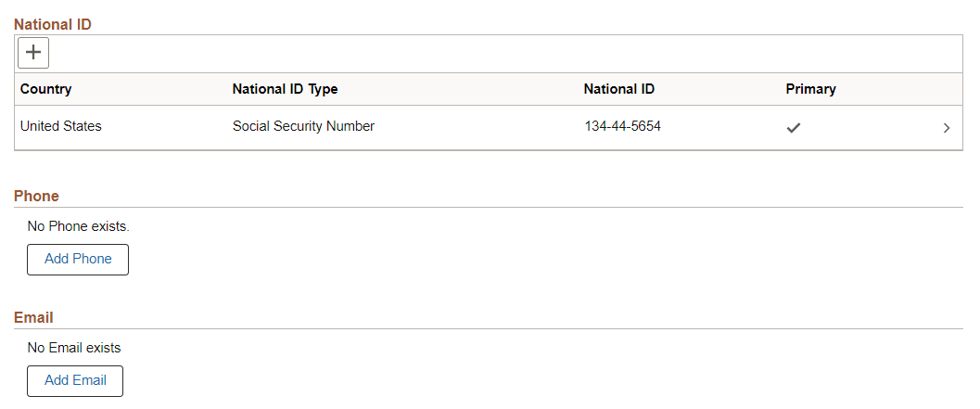Open United States row details chevron
Screen dimensions: 980x409
click(x=946, y=128)
